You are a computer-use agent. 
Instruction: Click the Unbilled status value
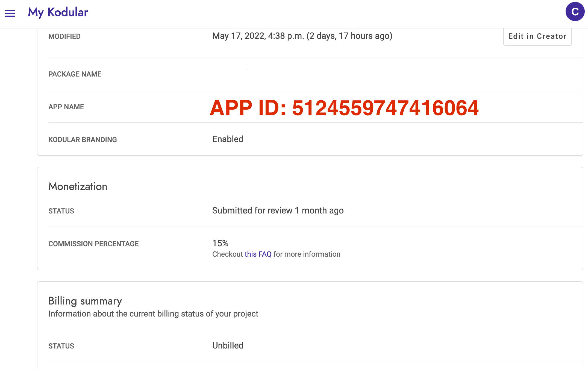[x=228, y=345]
